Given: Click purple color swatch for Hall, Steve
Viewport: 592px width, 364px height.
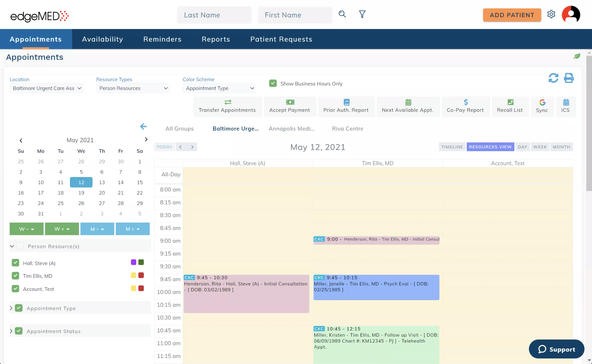Looking at the screenshot, I should tap(133, 262).
